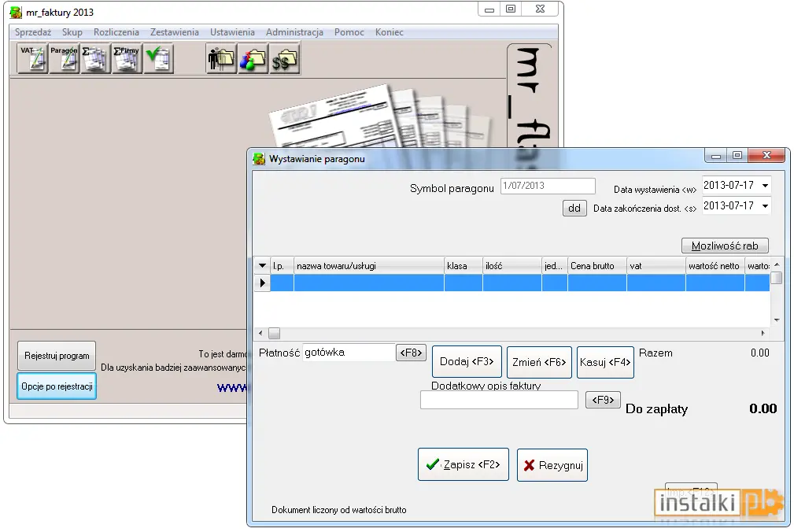Click the horizontal scrollbar left arrow
This screenshot has height=532, width=794.
260,333
